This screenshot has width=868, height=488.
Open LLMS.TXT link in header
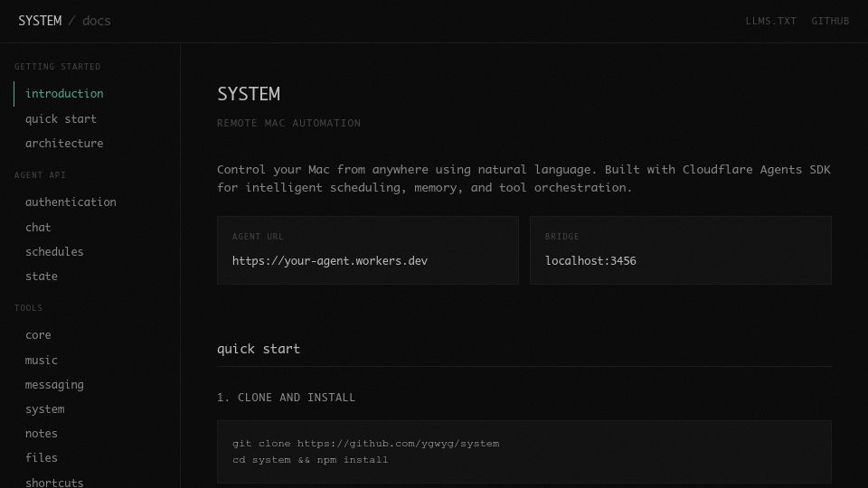click(770, 21)
